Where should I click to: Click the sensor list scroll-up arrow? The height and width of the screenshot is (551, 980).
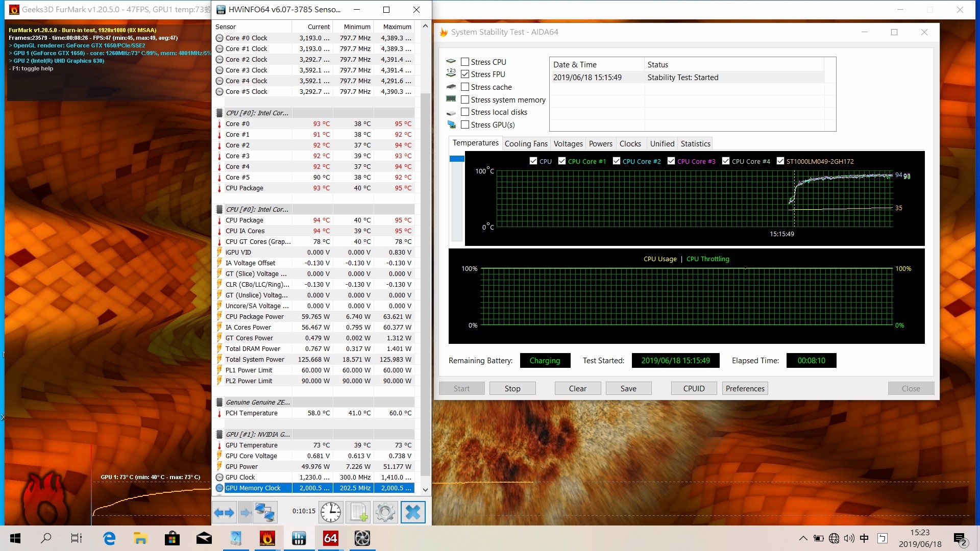coord(426,26)
